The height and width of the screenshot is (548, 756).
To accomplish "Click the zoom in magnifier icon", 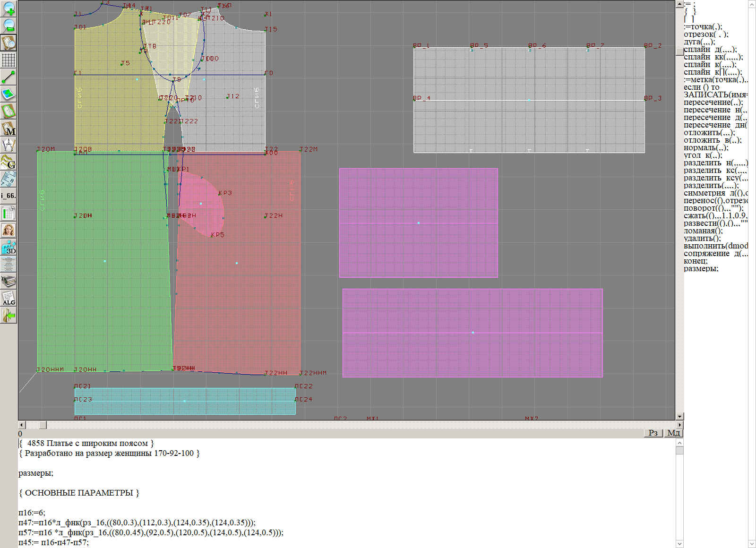I will click(x=9, y=9).
